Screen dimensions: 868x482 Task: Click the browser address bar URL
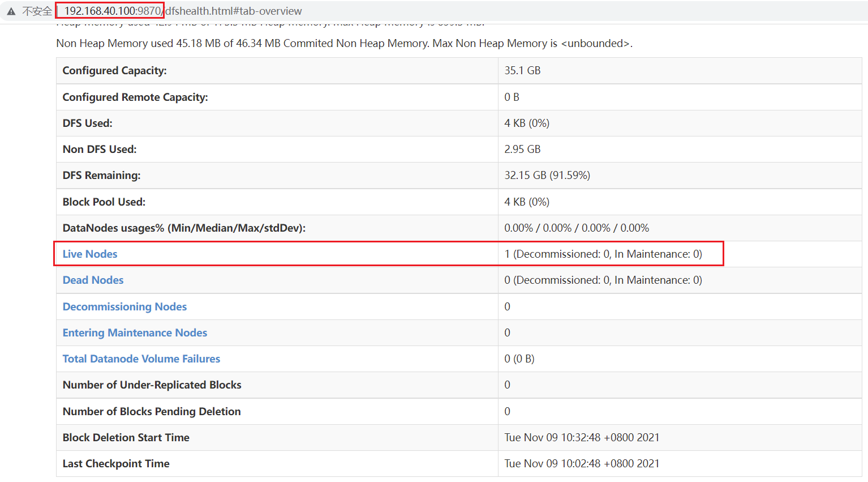pyautogui.click(x=183, y=11)
